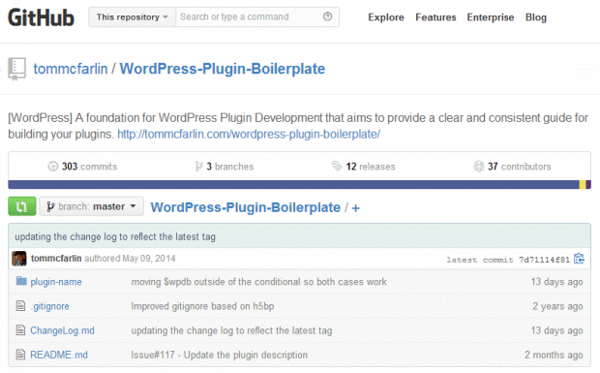600x373 pixels.
Task: Open the Blog menu item
Action: tap(536, 18)
